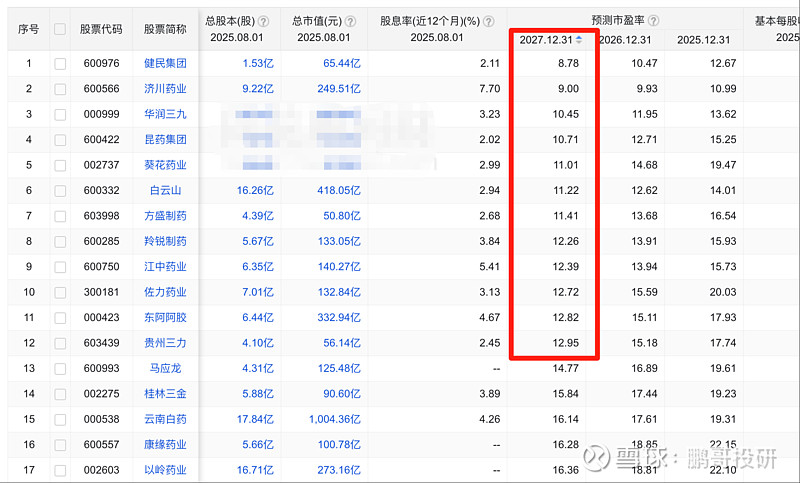800x483 pixels.
Task: Click market cap value 418.05亿
Action: point(339,190)
